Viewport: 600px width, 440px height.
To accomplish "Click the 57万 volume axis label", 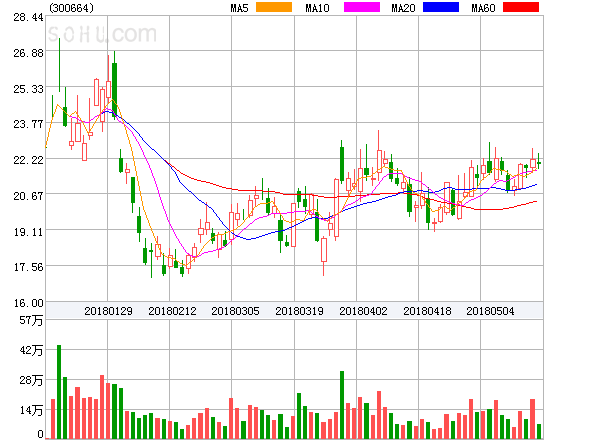I will point(31,320).
